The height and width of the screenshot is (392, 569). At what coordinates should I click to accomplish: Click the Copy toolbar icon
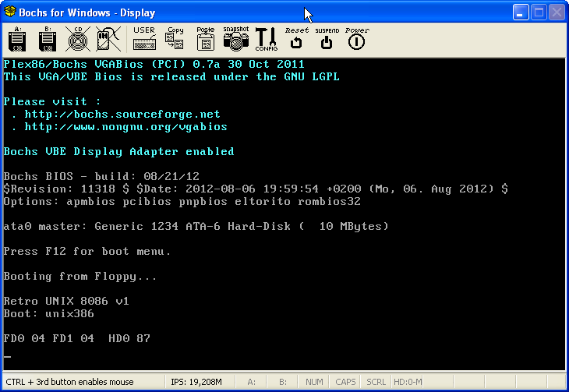pyautogui.click(x=175, y=38)
